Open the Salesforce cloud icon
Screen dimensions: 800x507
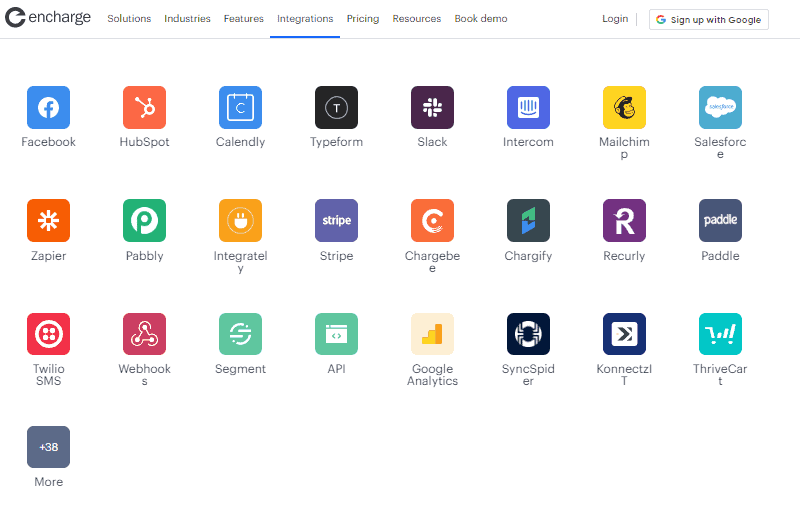pos(720,108)
